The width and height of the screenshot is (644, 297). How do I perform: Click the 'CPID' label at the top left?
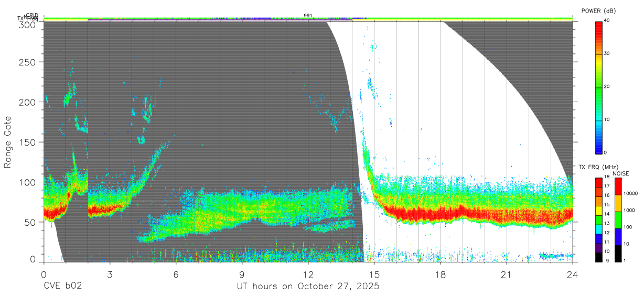coord(31,15)
